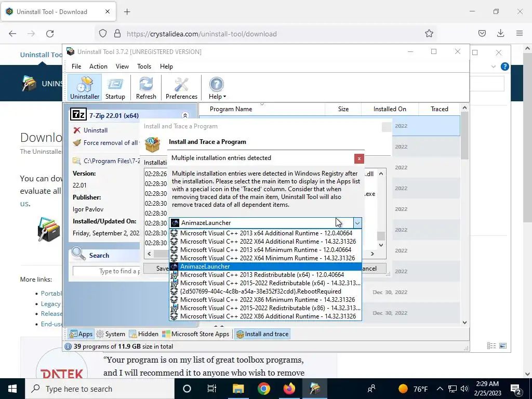Close the Multiple installation entries dialog
The height and width of the screenshot is (399, 532).
(x=359, y=158)
